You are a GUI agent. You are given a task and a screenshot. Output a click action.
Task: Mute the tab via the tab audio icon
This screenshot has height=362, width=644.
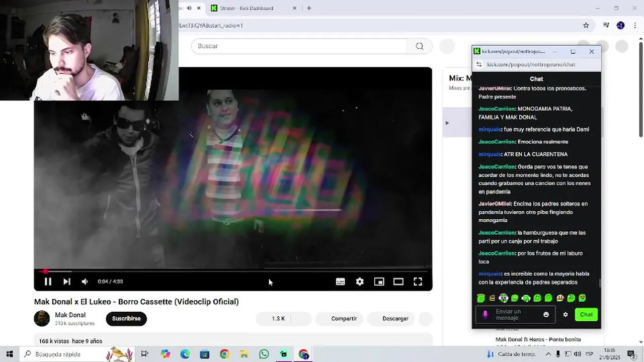[x=189, y=8]
